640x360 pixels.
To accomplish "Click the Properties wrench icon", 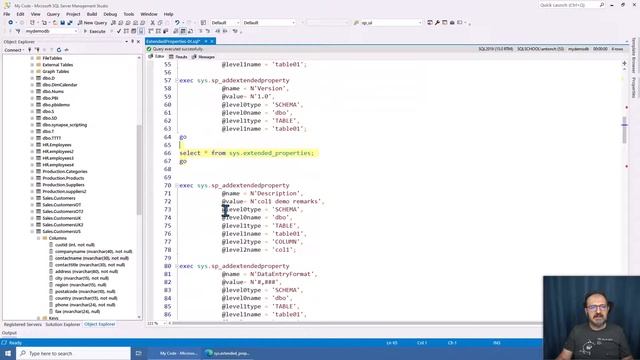I will click(437, 23).
